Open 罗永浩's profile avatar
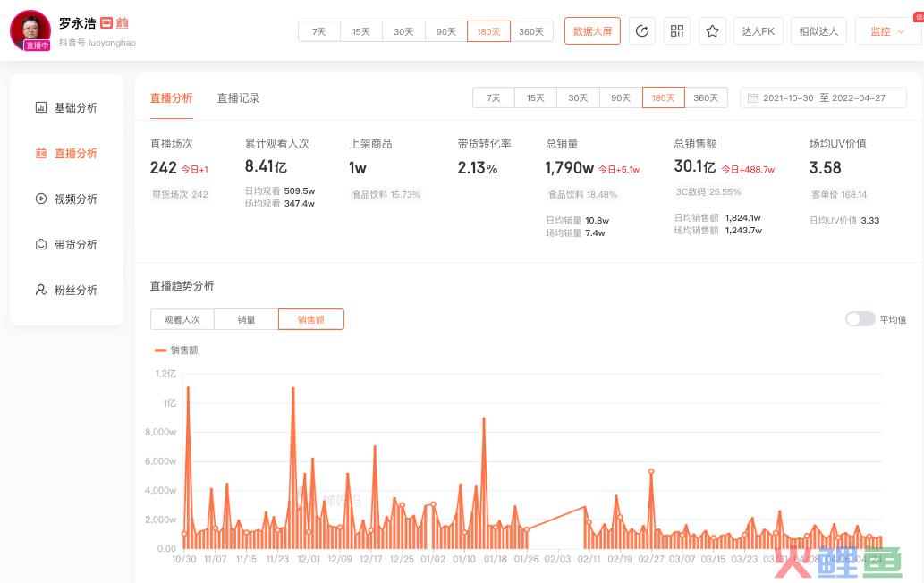The image size is (924, 583). 30,30
